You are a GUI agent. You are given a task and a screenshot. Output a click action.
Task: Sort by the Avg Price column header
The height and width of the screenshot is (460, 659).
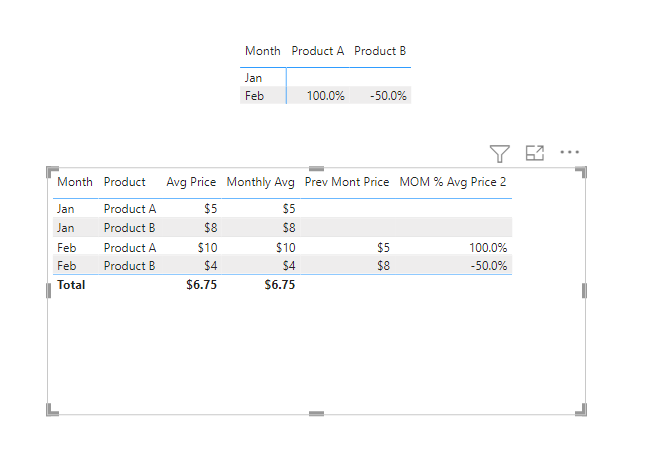click(x=191, y=182)
